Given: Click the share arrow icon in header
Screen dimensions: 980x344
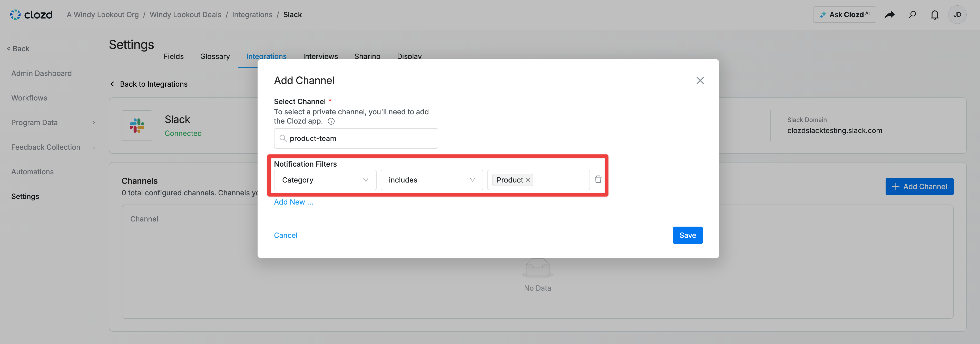Looking at the screenshot, I should [889, 15].
